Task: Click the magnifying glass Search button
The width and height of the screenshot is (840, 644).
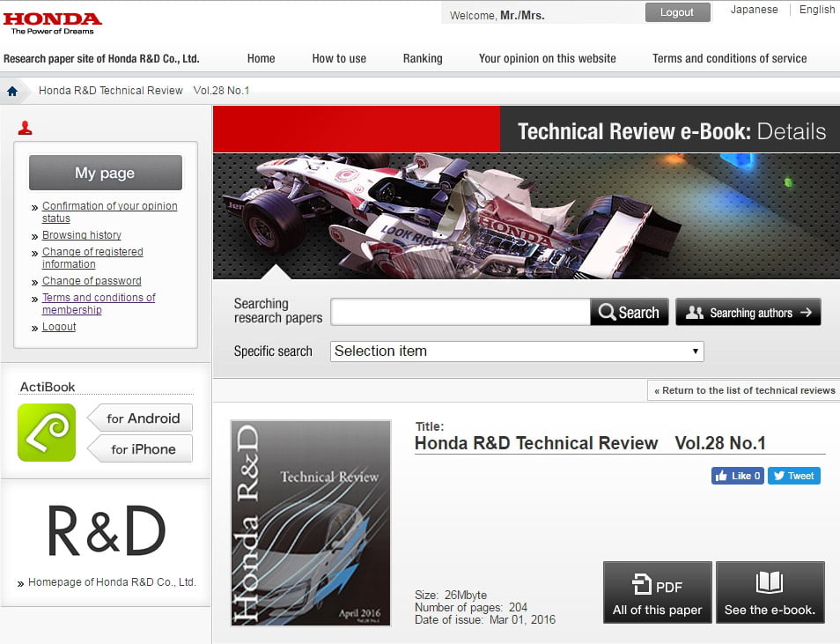Action: (x=629, y=312)
